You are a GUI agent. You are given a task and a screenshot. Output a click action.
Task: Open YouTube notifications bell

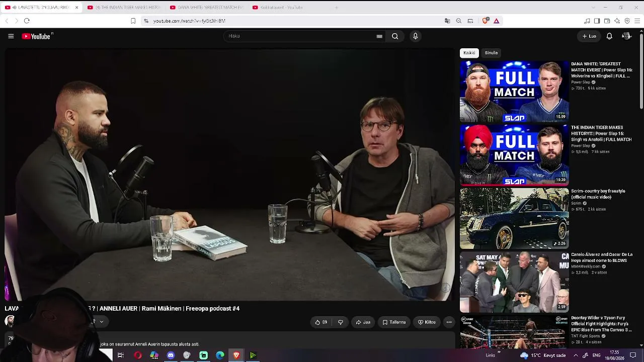[609, 36]
